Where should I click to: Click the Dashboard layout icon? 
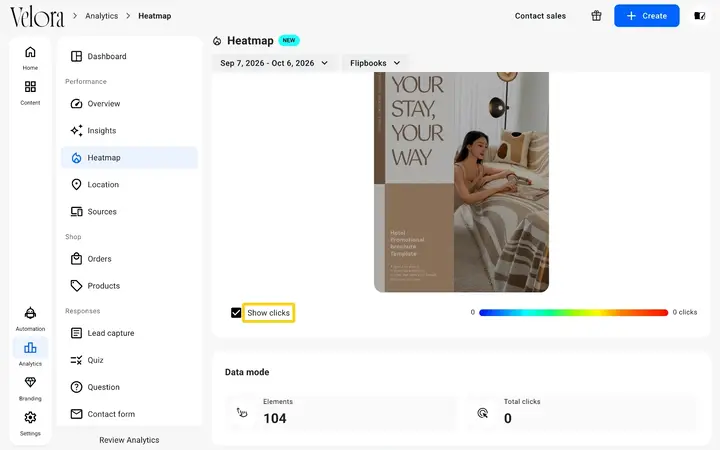76,56
